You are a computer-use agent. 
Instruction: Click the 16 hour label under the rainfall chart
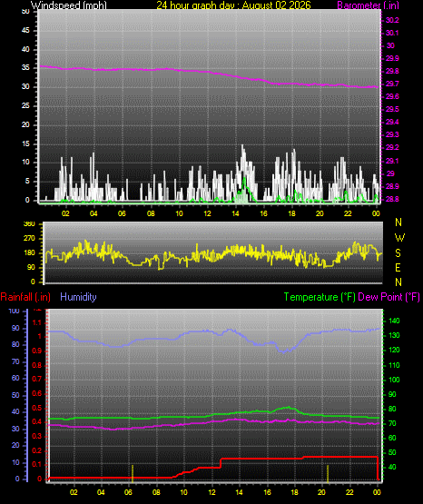point(267,492)
